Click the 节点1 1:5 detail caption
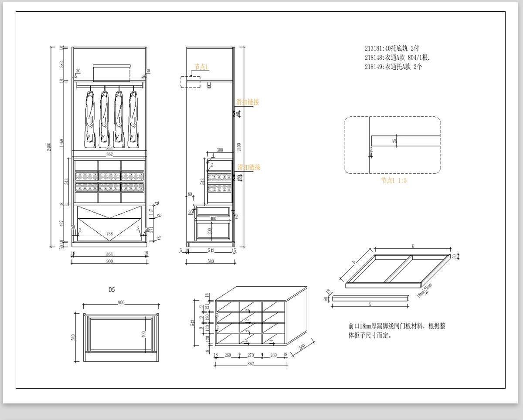 point(394,180)
